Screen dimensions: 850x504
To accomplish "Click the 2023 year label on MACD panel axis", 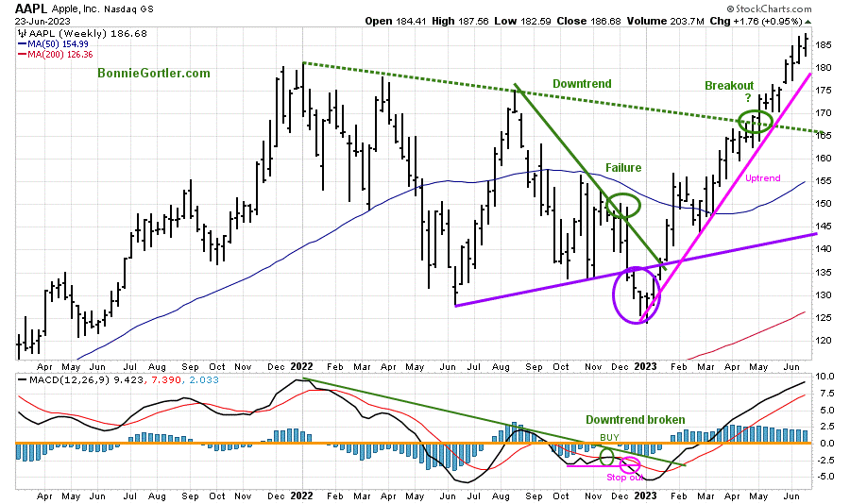I will pyautogui.click(x=645, y=496).
